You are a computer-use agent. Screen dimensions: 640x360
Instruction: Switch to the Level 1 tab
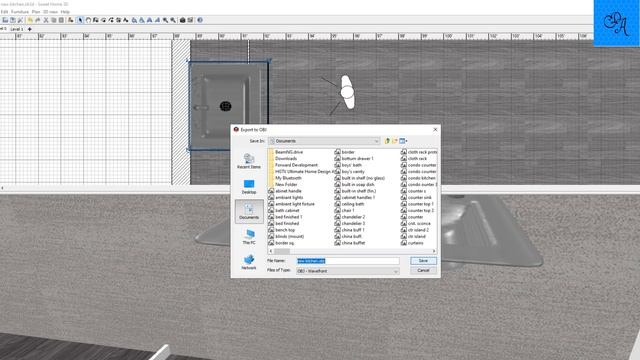(x=17, y=29)
